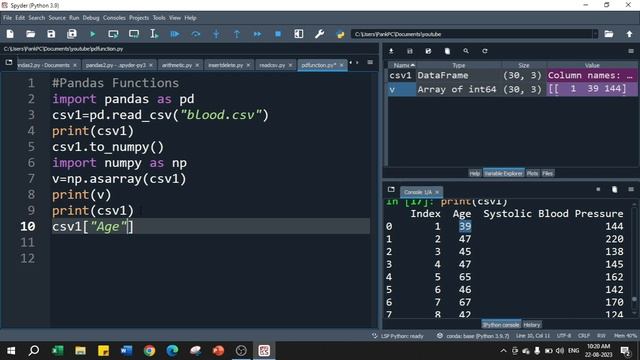Open the Run menu
This screenshot has height=360, width=640.
(x=74, y=18)
